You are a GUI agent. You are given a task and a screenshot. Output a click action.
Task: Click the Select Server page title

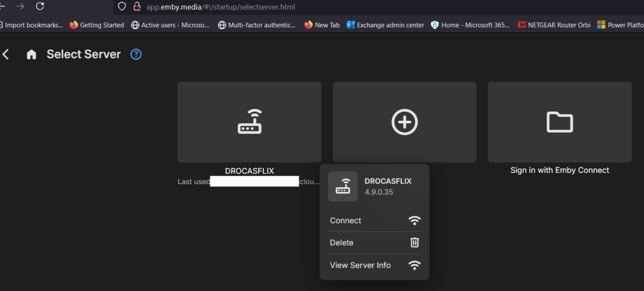coord(84,54)
